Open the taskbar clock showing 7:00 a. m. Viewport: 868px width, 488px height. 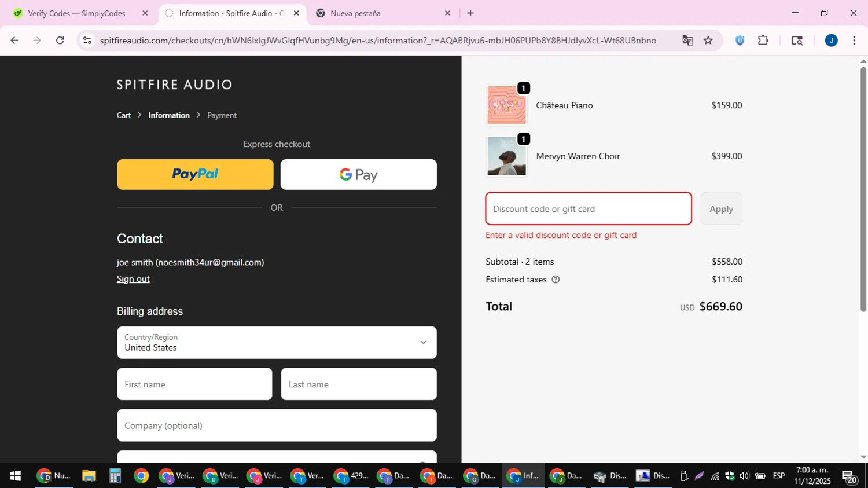tap(812, 476)
